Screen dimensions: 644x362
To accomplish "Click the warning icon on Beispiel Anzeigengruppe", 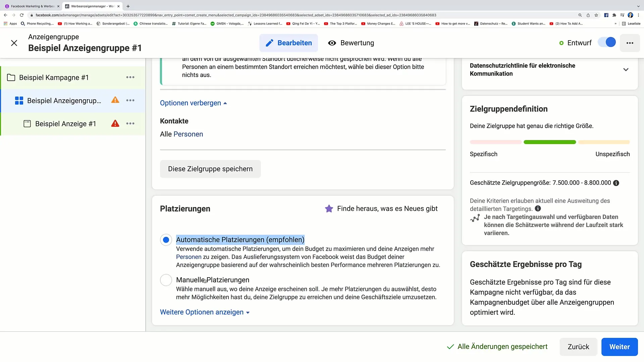I will pos(115,100).
